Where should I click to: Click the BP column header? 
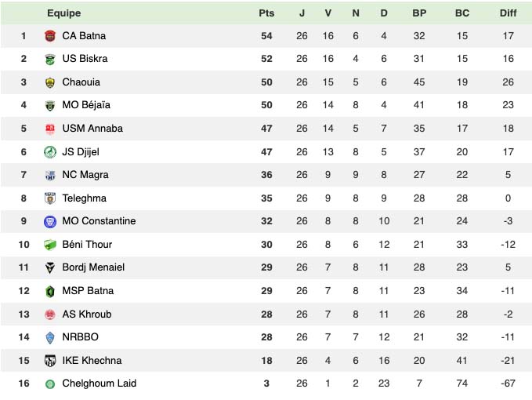pos(419,13)
